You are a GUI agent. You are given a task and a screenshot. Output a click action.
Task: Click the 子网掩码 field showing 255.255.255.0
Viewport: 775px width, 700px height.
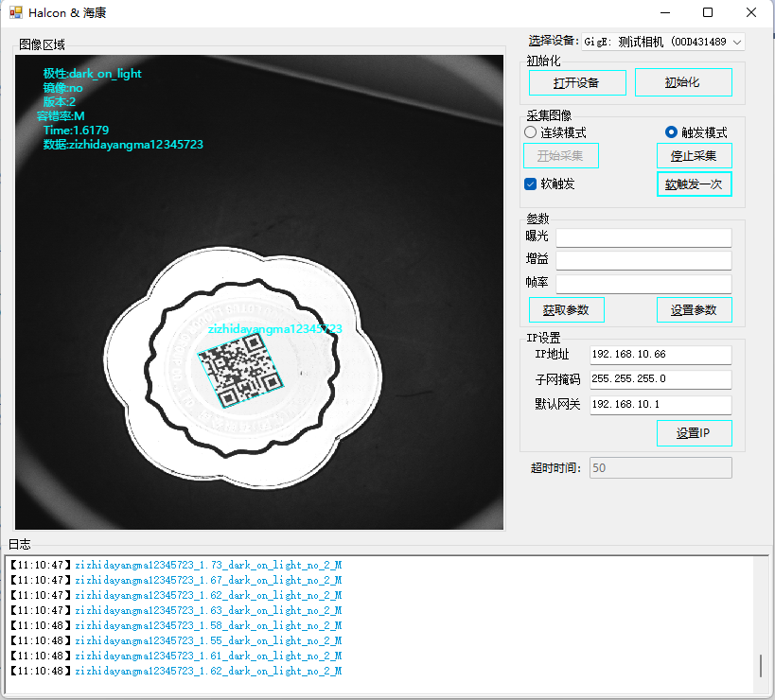pos(661,379)
